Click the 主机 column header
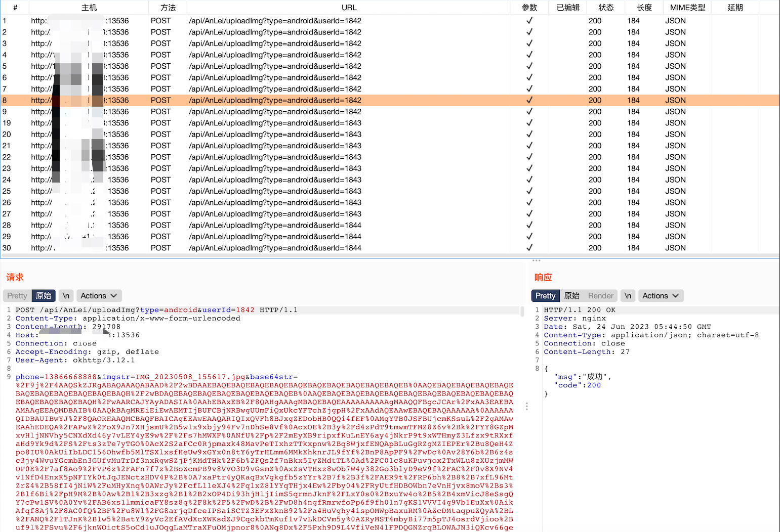Screen dimensions: 780x532 pos(89,8)
